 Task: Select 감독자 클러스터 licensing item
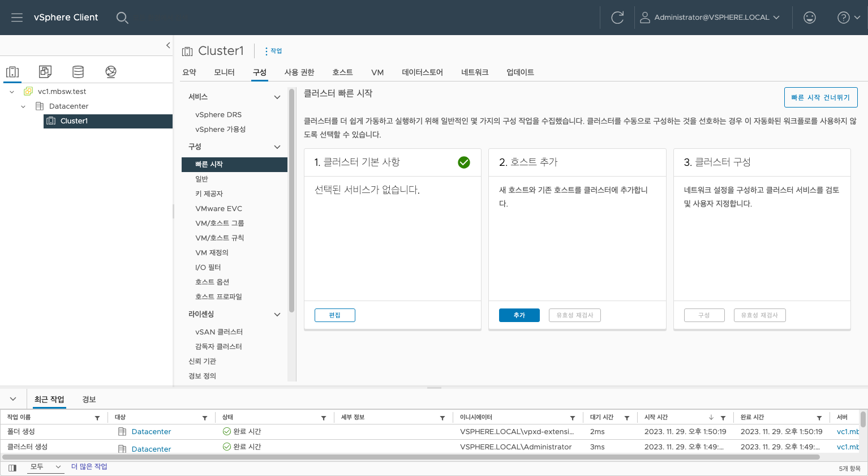click(x=218, y=346)
